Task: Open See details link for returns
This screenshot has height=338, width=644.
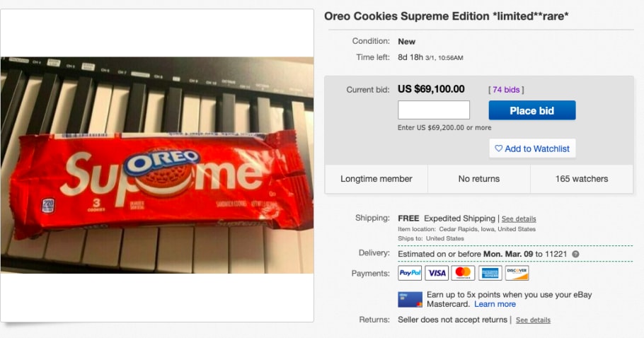Action: (x=533, y=320)
